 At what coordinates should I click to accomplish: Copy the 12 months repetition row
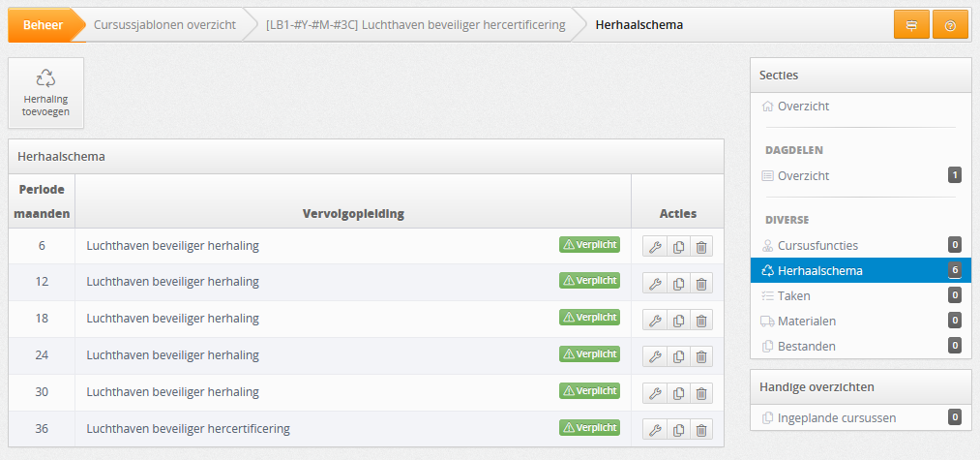(x=678, y=284)
